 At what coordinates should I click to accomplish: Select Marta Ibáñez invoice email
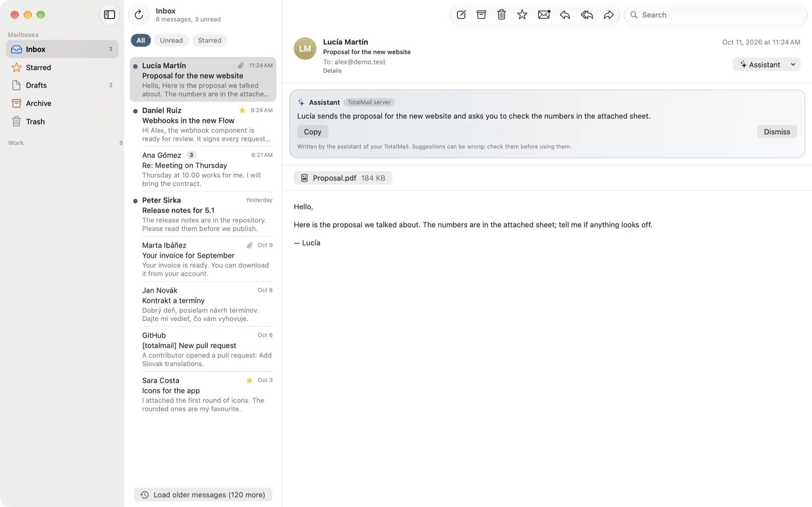pos(203,259)
